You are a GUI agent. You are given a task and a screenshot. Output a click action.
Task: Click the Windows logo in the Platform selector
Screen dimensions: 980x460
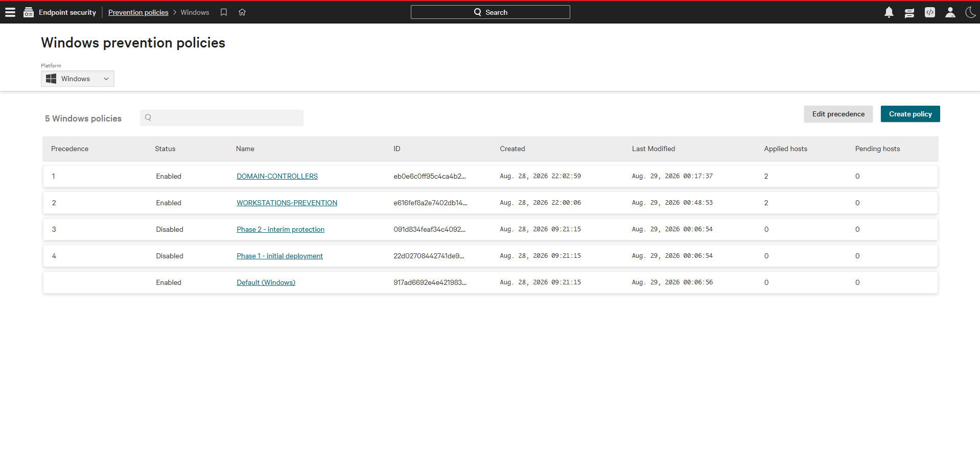[51, 79]
